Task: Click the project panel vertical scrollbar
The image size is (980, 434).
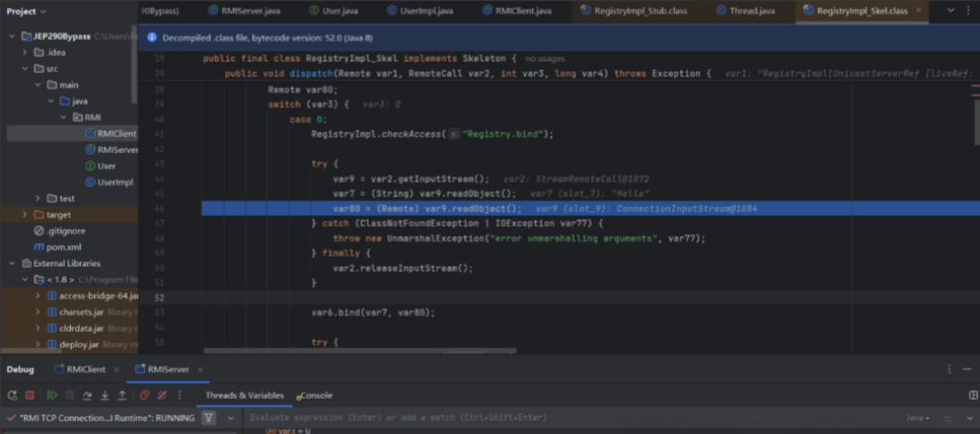Action: click(133, 65)
